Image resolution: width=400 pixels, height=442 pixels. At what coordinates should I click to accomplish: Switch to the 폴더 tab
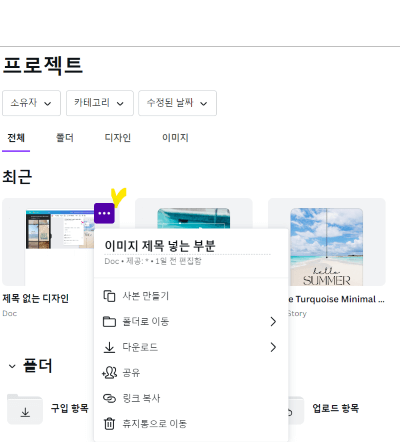coord(65,138)
